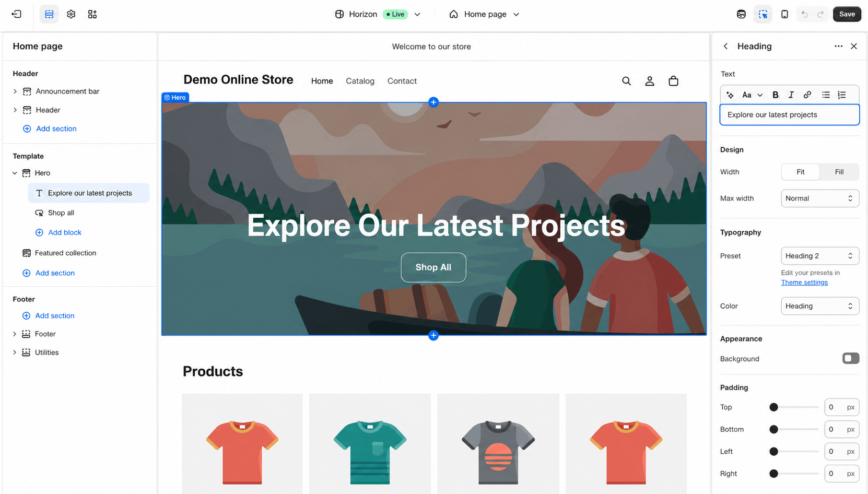This screenshot has width=868, height=494.
Task: Click the Redo arrow
Action: tap(820, 14)
